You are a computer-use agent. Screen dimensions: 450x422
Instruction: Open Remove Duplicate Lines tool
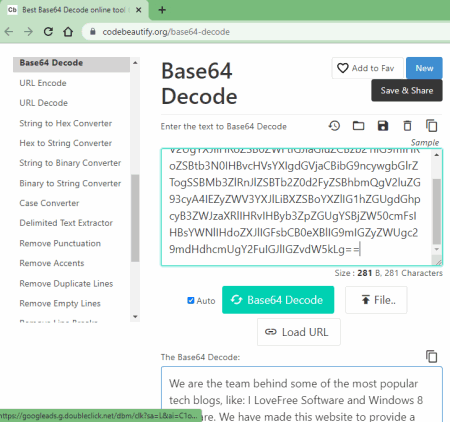point(66,284)
